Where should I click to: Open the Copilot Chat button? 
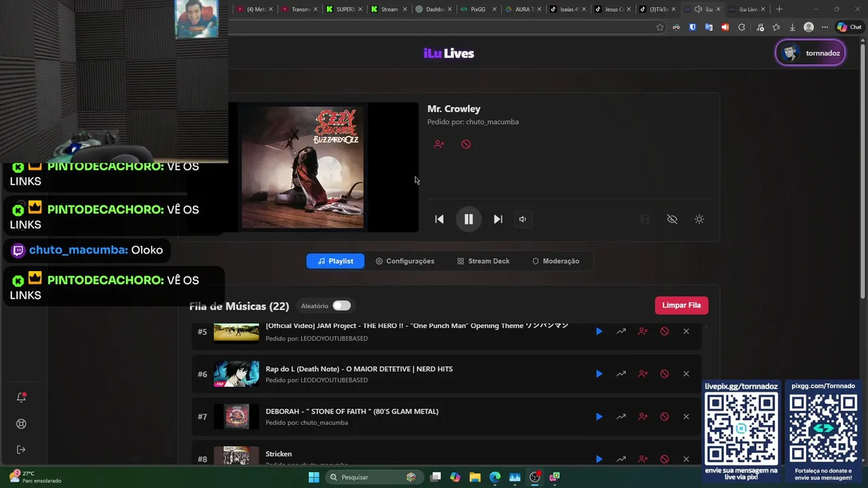click(850, 27)
